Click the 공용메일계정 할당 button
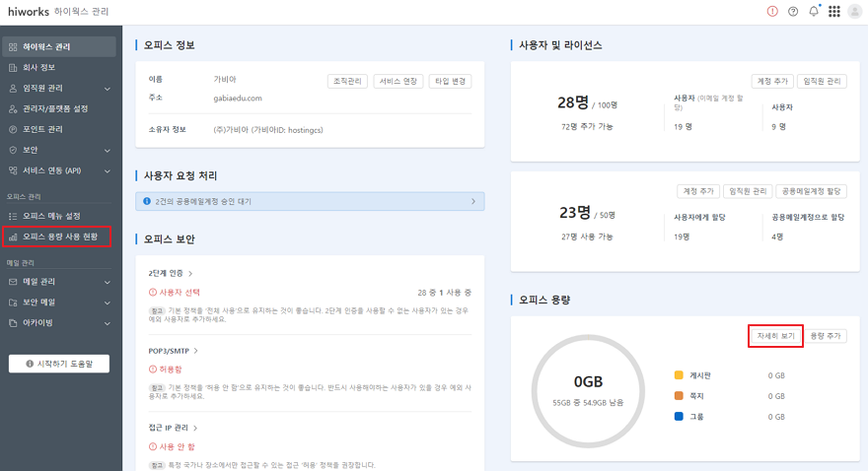868x471 pixels. click(811, 191)
